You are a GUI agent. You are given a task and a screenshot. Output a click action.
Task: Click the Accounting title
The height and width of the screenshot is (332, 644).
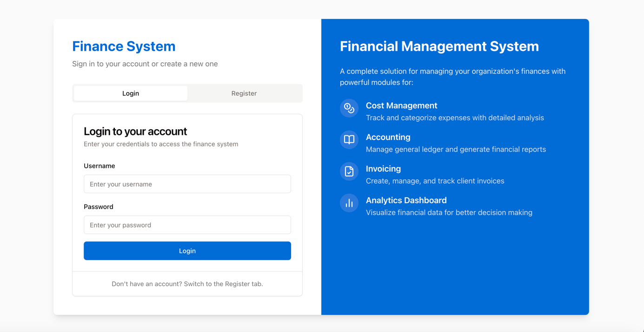tap(388, 137)
